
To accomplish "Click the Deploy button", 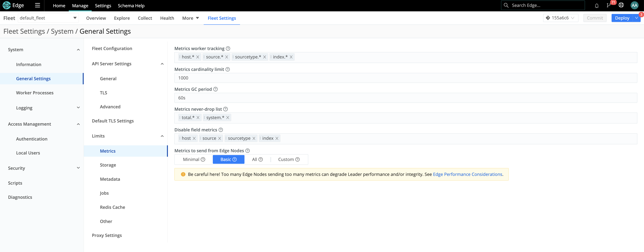I will 622,18.
